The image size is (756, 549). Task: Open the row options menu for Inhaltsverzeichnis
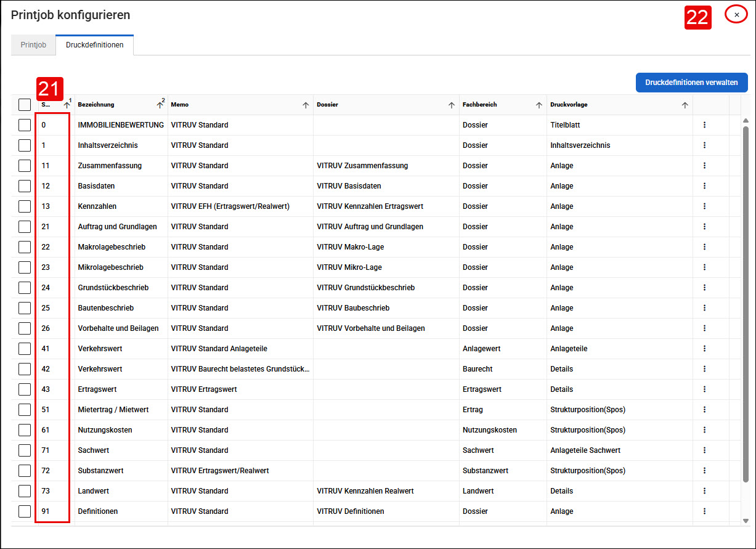click(x=704, y=145)
